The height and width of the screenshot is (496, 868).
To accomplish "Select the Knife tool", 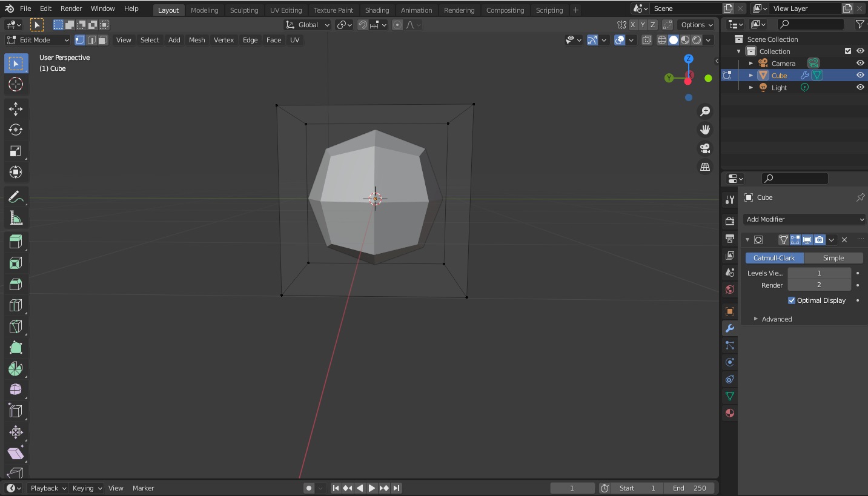I will [16, 326].
